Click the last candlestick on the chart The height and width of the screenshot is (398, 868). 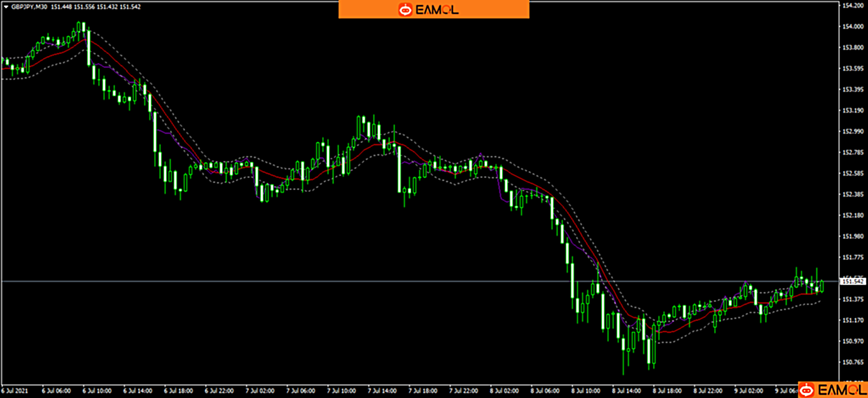tap(822, 285)
